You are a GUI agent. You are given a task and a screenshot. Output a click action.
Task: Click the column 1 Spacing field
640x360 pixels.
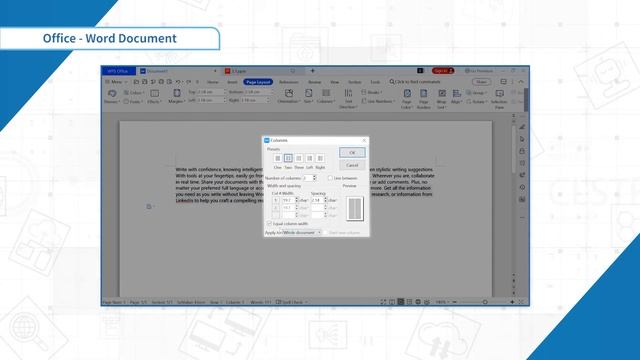coord(317,200)
